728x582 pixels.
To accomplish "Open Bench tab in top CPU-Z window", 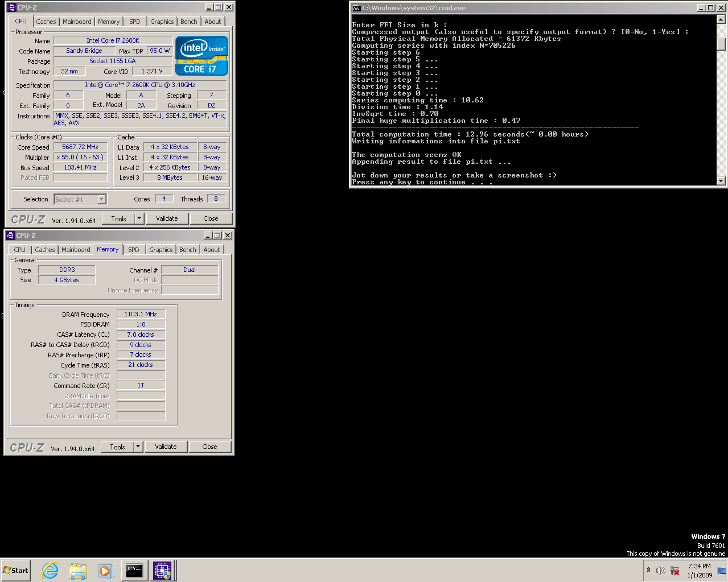I will pyautogui.click(x=189, y=22).
